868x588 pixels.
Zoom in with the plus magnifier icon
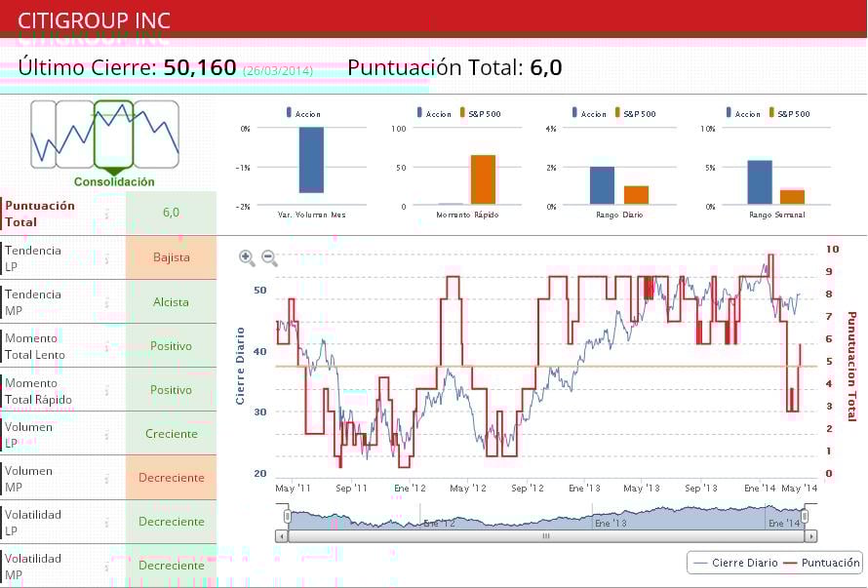tap(247, 258)
